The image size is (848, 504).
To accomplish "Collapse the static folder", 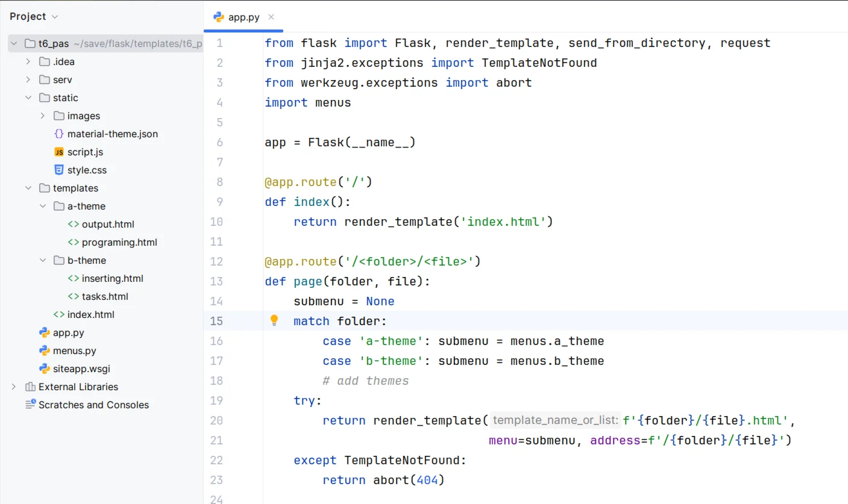I will tap(28, 98).
